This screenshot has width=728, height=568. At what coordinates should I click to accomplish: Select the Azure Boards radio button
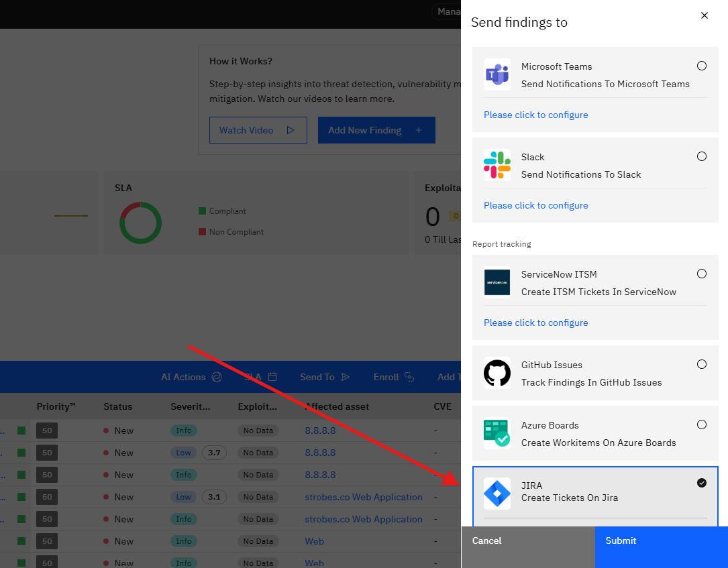pos(702,424)
